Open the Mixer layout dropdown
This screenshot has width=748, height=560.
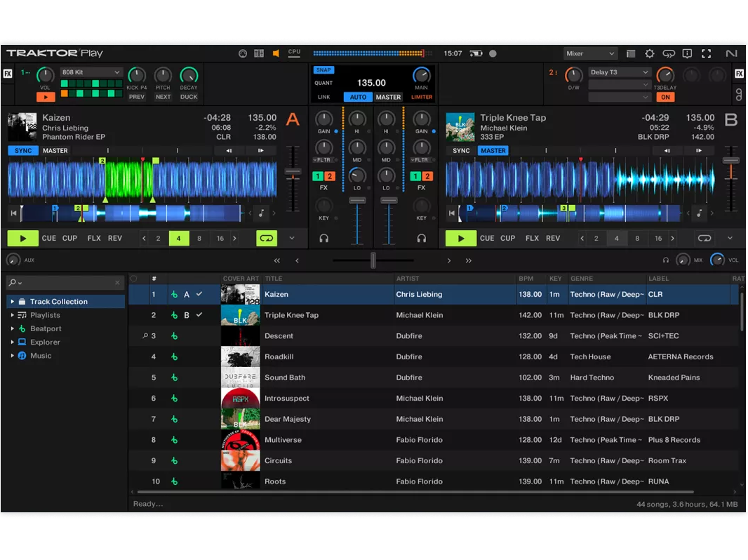590,53
